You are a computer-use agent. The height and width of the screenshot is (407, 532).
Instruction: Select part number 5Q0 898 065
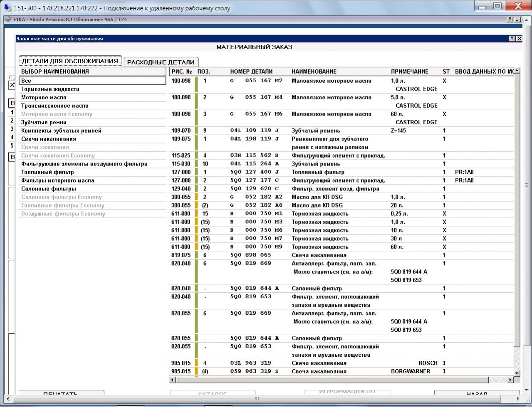tap(251, 255)
